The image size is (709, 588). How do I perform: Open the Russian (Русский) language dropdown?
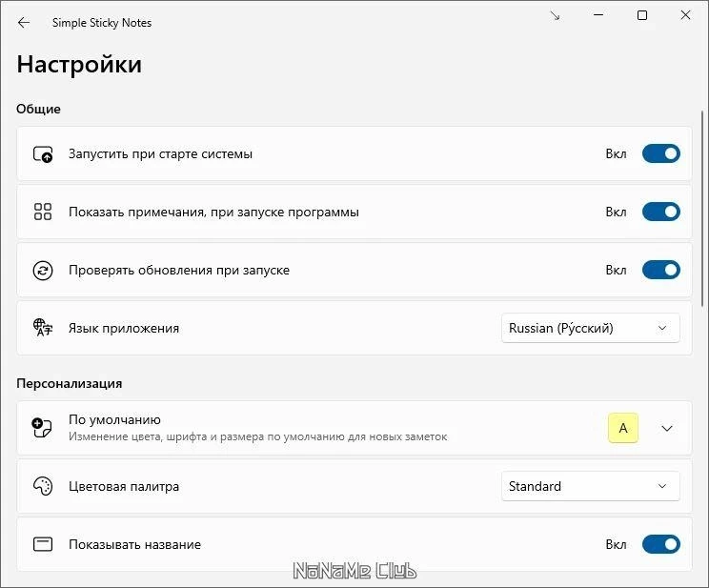tap(591, 328)
